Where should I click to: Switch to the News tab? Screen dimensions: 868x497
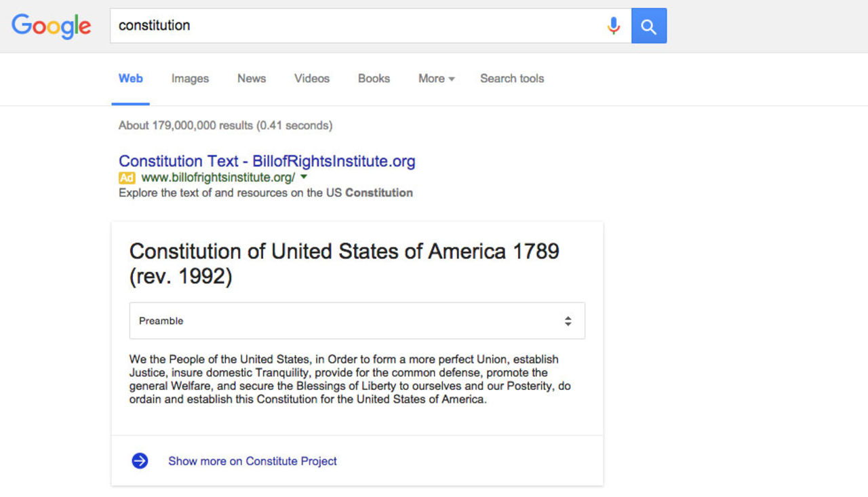(x=252, y=79)
